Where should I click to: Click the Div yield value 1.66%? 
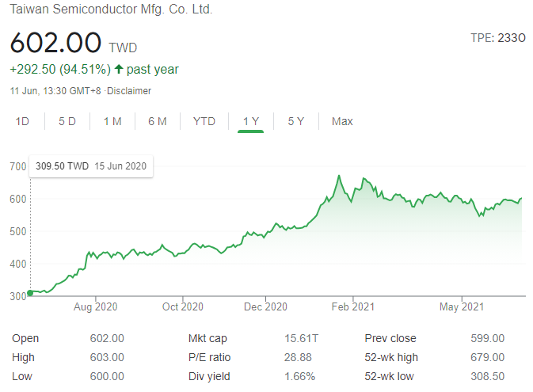point(299,376)
